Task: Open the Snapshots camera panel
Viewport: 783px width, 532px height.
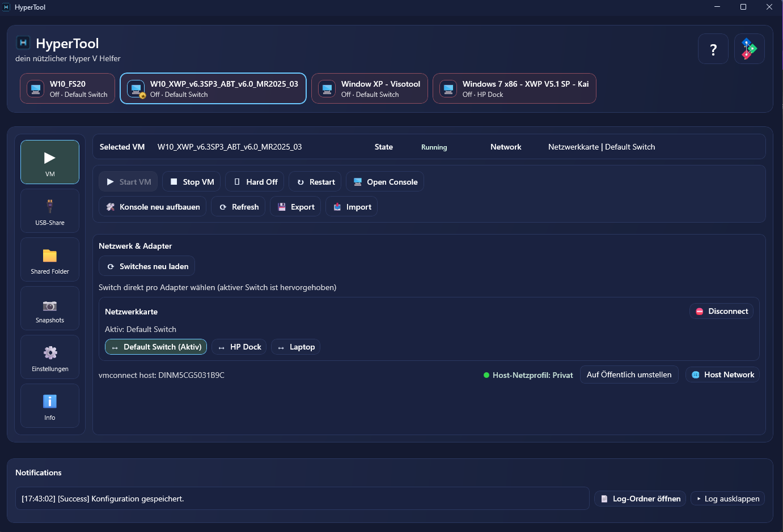Action: point(50,308)
